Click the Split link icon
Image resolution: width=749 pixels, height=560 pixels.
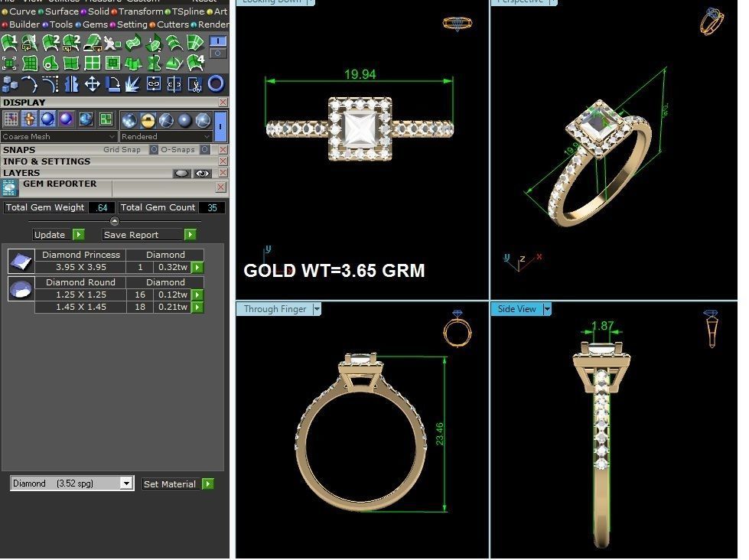point(174,84)
